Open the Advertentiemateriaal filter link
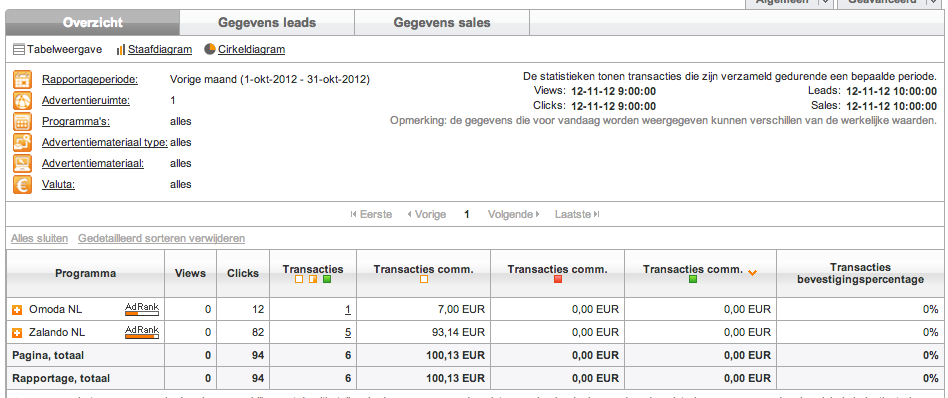This screenshot has width=948, height=398. click(x=93, y=163)
